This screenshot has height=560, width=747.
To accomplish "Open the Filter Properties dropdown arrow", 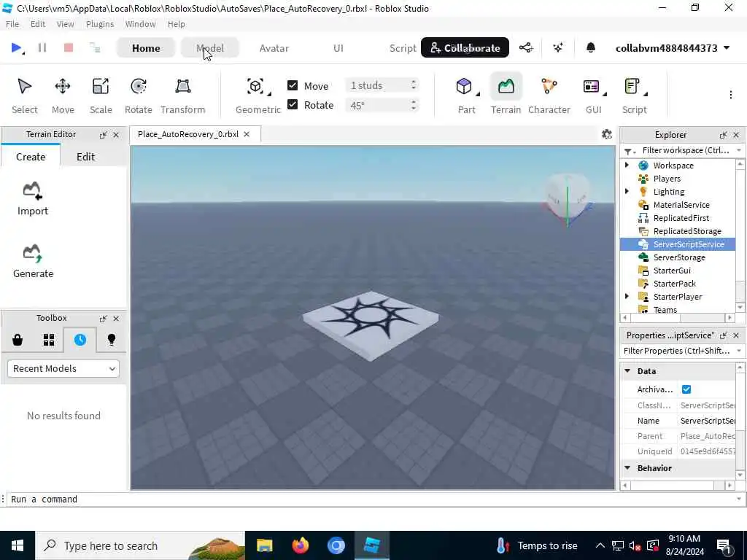I will click(x=739, y=351).
